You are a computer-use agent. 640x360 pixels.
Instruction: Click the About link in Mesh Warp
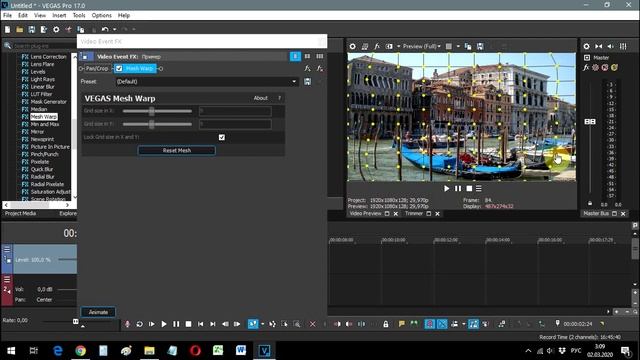click(x=260, y=98)
